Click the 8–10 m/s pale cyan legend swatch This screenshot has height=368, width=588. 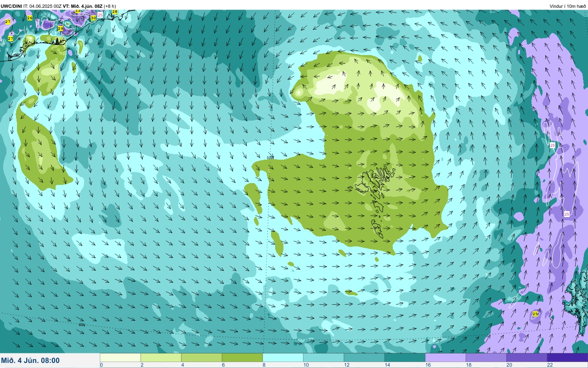click(283, 357)
